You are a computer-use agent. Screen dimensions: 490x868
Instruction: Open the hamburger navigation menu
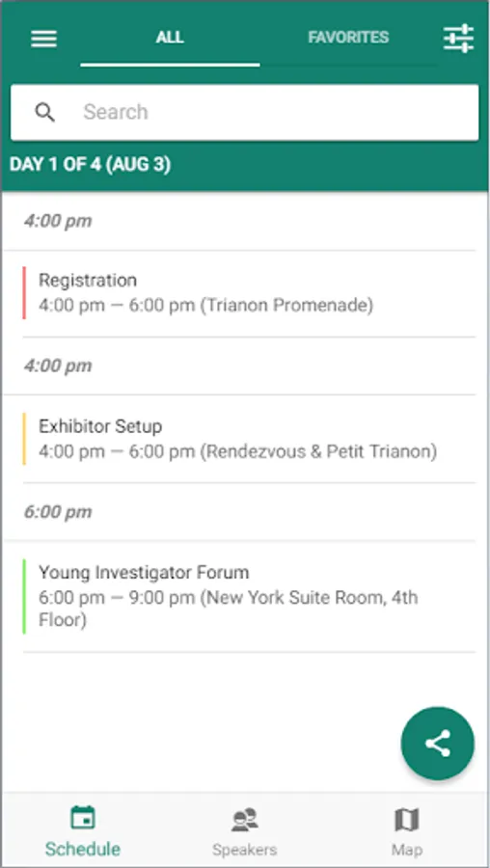[x=43, y=39]
